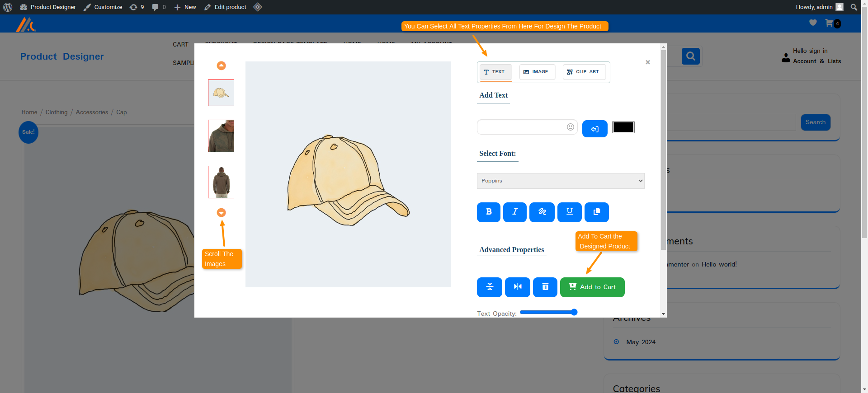
Task: Click the Sale! badge on product
Action: click(x=28, y=132)
